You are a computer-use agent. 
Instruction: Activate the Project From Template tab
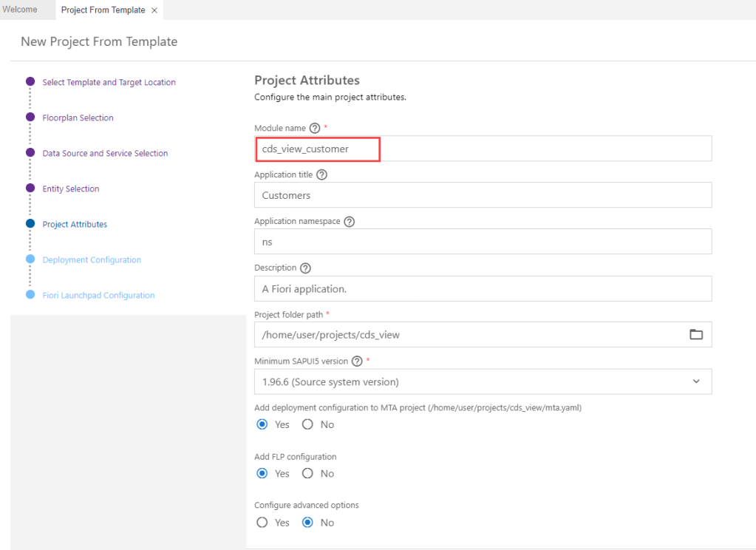(x=103, y=10)
